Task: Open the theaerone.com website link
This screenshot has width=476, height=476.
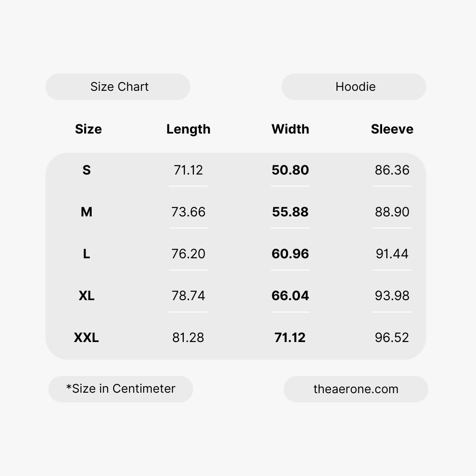Action: pos(356,389)
